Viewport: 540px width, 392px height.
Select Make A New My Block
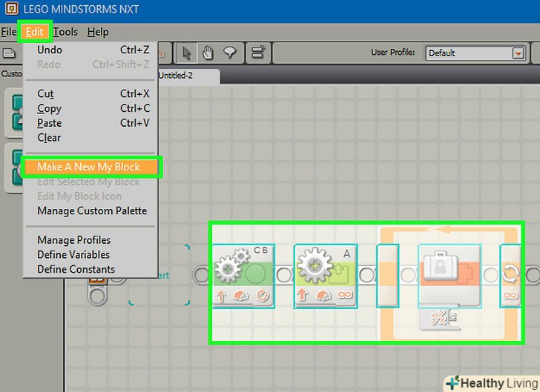[91, 167]
